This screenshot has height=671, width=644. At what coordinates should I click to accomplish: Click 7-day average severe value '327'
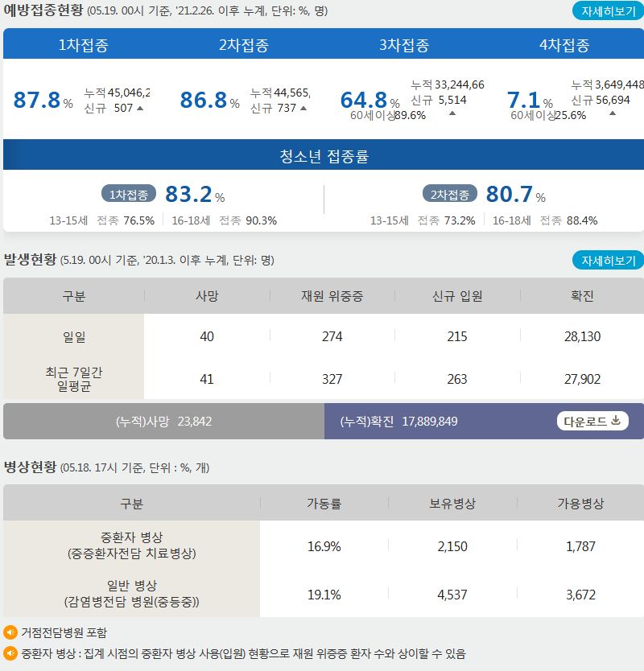(x=332, y=379)
